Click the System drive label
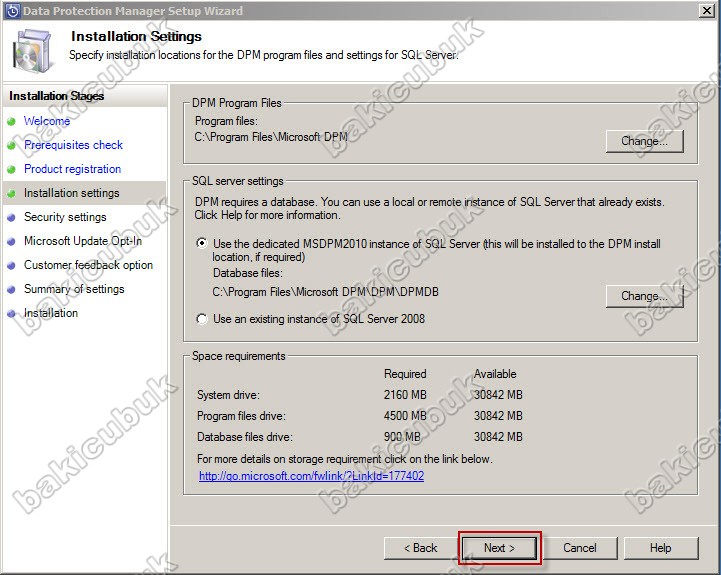Viewport: 721px width, 575px height. (228, 395)
